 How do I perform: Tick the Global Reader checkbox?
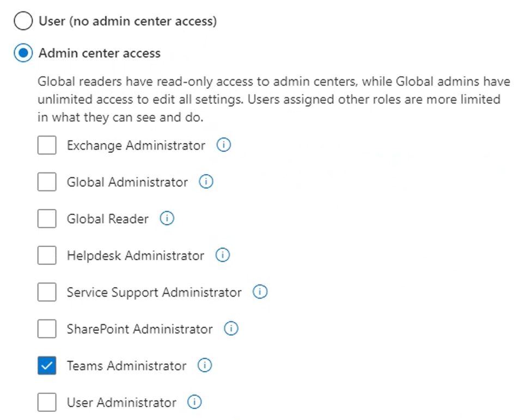click(47, 219)
